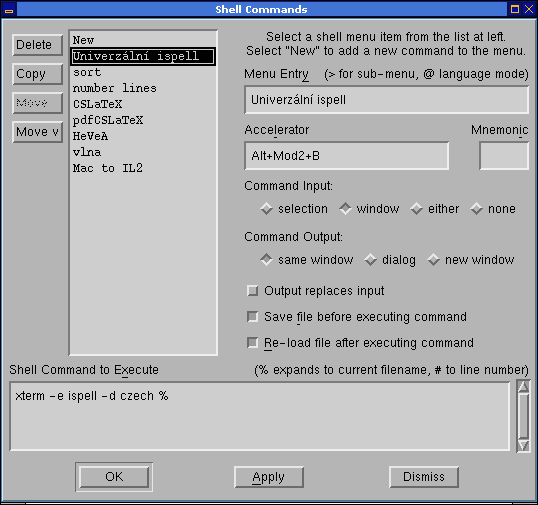The width and height of the screenshot is (538, 505).
Task: Click the scrollbar up arrow in command box
Action: [x=523, y=387]
